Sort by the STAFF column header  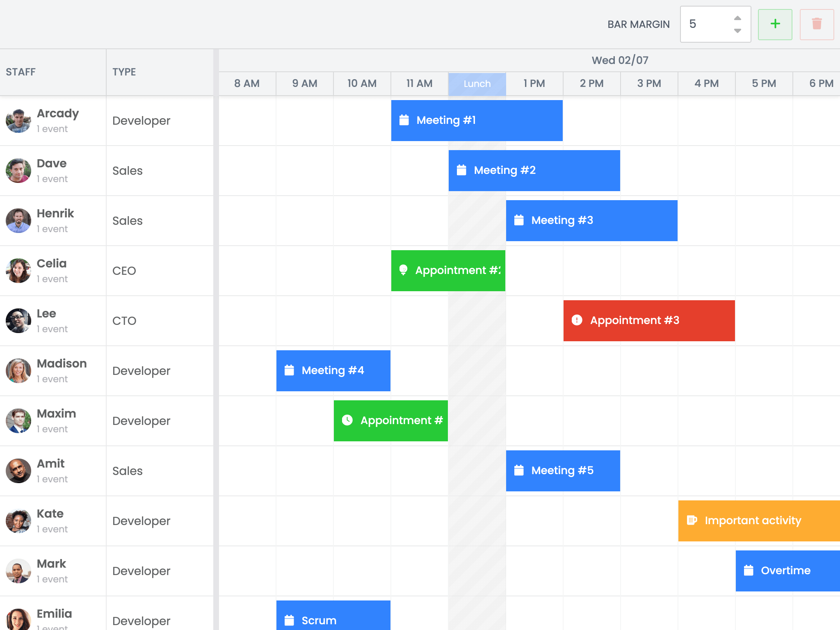point(21,72)
